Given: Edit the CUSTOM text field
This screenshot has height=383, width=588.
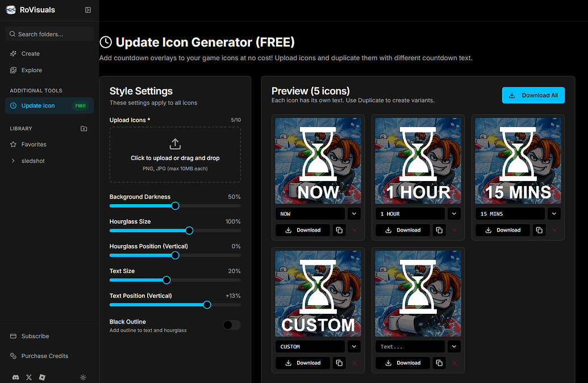Looking at the screenshot, I should [310, 346].
